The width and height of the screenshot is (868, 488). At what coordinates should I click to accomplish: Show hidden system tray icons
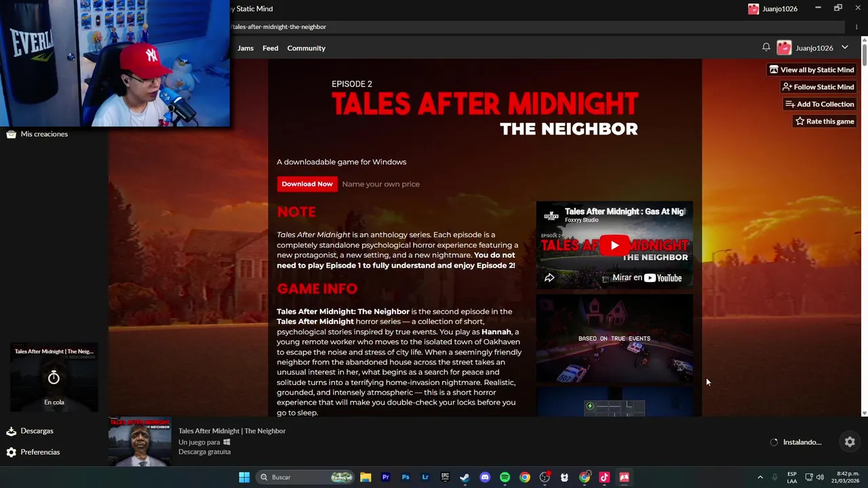coord(760,477)
